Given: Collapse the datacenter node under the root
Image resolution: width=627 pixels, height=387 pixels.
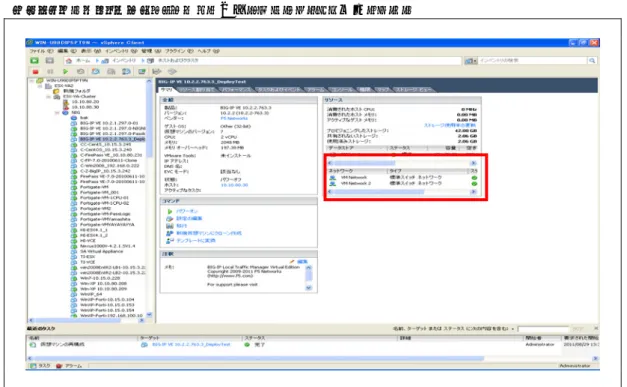Looking at the screenshot, I should 40,86.
